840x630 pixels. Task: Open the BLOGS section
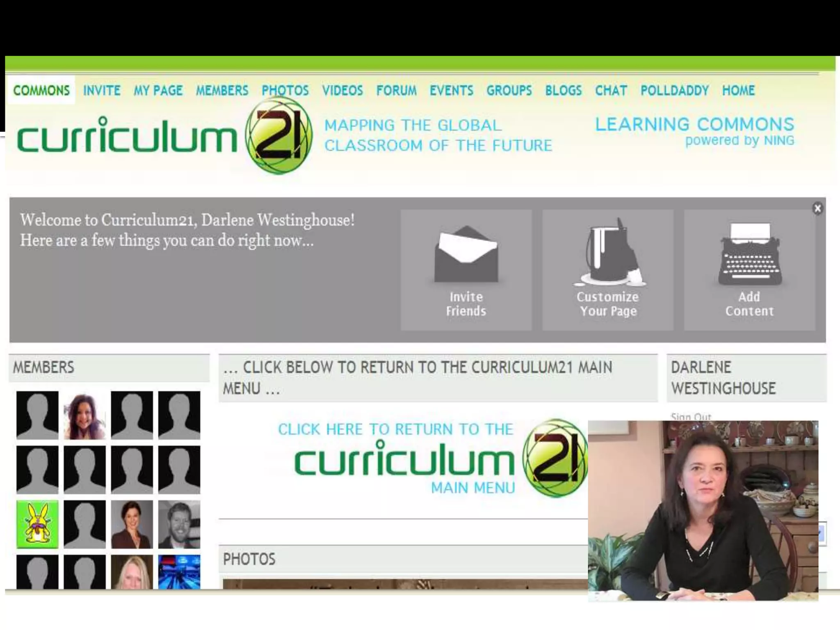point(564,90)
